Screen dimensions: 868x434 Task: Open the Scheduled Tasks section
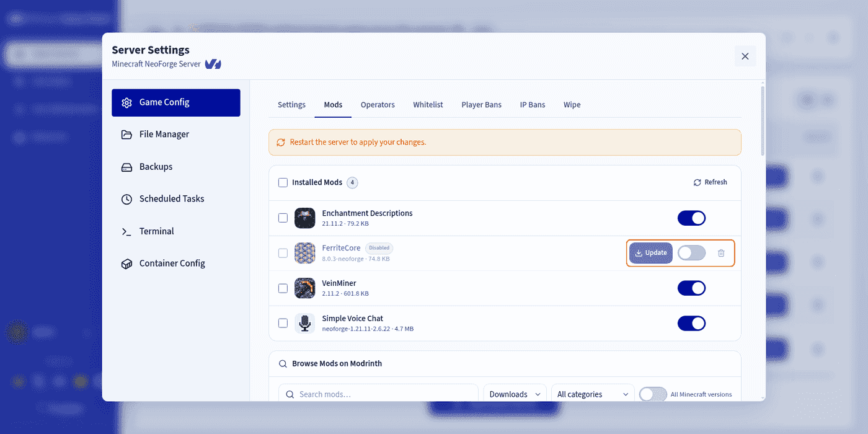[176, 199]
